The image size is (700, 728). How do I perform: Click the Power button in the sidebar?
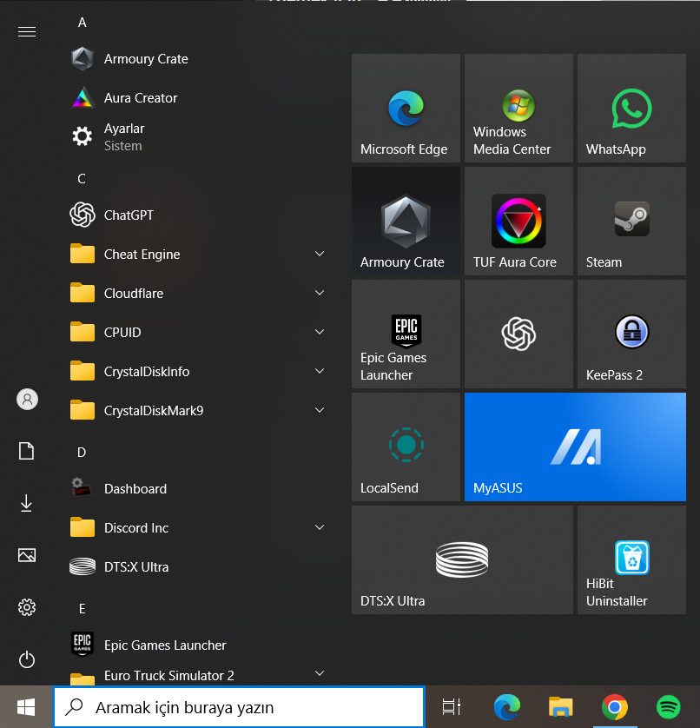pyautogui.click(x=26, y=659)
